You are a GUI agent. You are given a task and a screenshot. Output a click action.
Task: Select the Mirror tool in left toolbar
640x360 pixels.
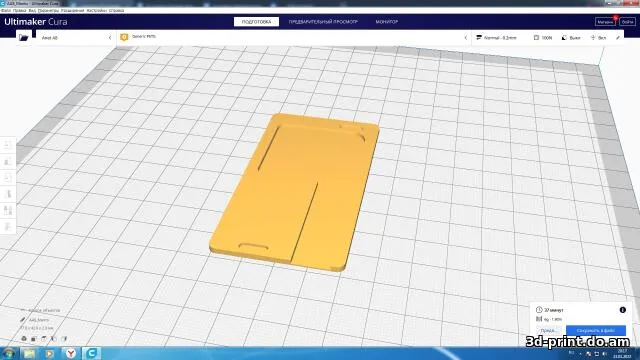pyautogui.click(x=8, y=194)
